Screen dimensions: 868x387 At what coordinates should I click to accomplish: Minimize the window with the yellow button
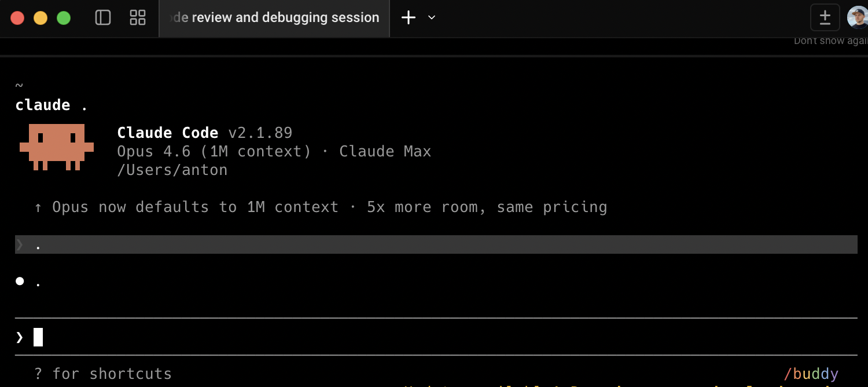(x=41, y=18)
